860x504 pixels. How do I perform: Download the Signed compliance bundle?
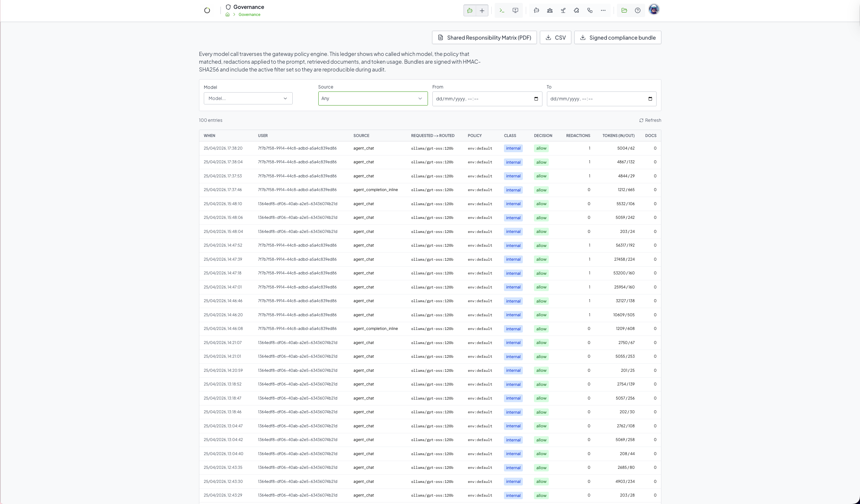[x=618, y=37]
